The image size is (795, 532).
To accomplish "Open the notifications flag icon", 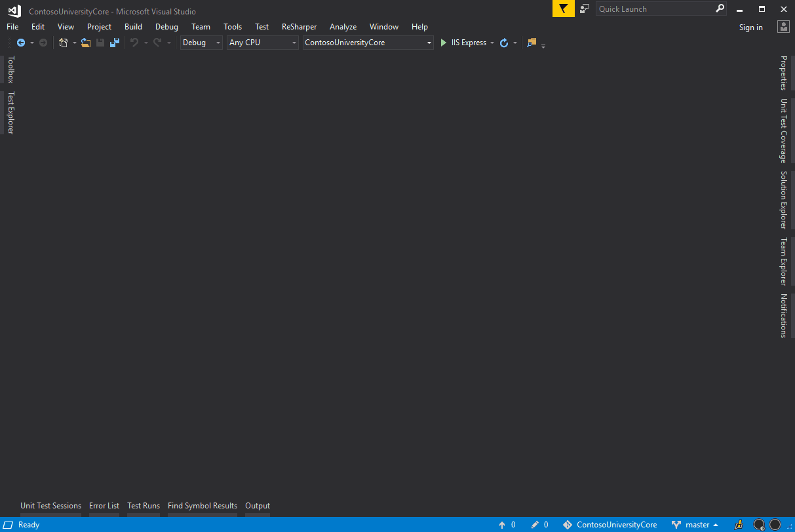I will [564, 9].
